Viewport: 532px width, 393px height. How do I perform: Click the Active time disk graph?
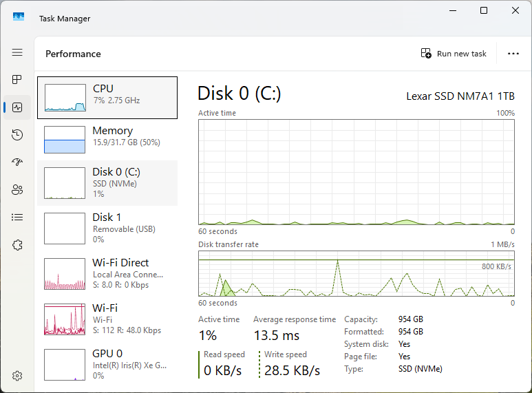[356, 172]
